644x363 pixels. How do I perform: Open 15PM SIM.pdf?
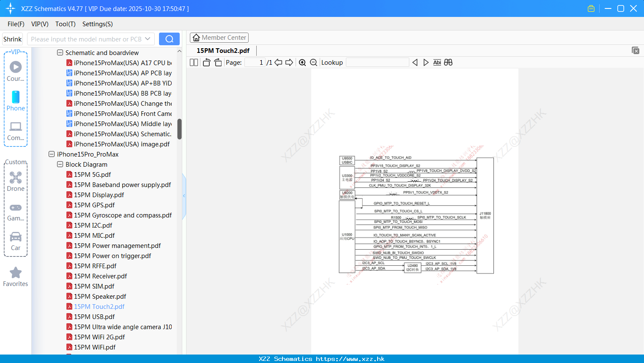pos(94,286)
